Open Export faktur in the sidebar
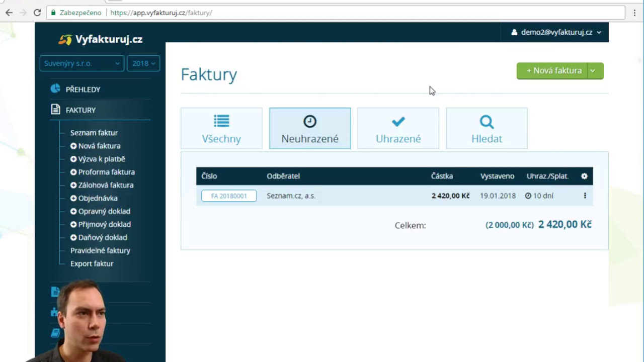This screenshot has height=362, width=644. pyautogui.click(x=92, y=263)
